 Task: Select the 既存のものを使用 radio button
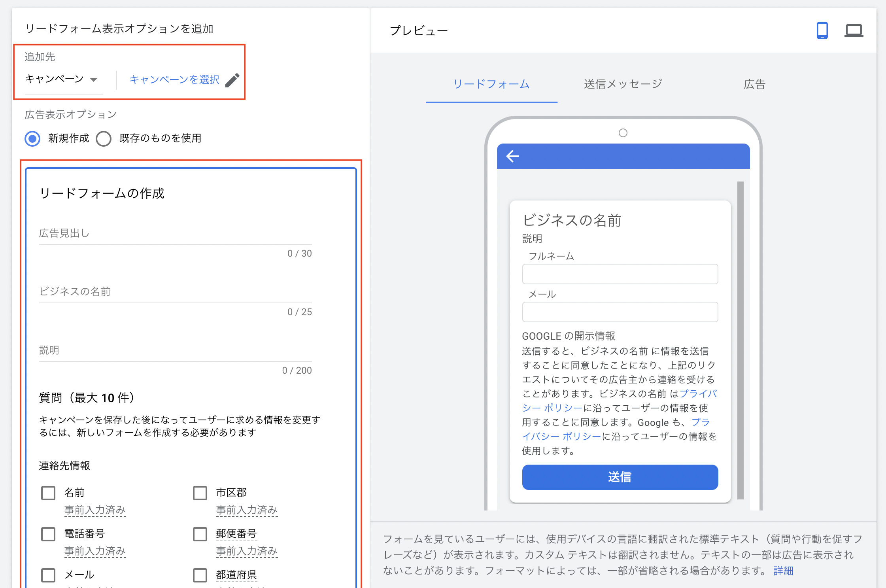tap(104, 139)
